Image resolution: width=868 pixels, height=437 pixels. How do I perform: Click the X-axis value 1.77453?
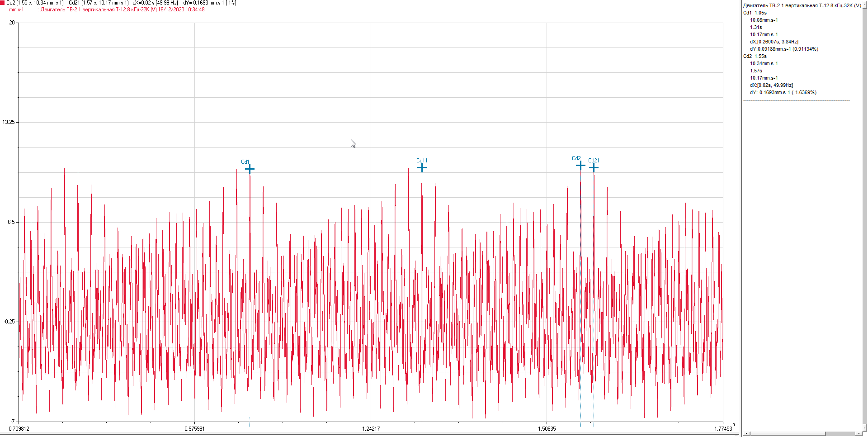(723, 429)
